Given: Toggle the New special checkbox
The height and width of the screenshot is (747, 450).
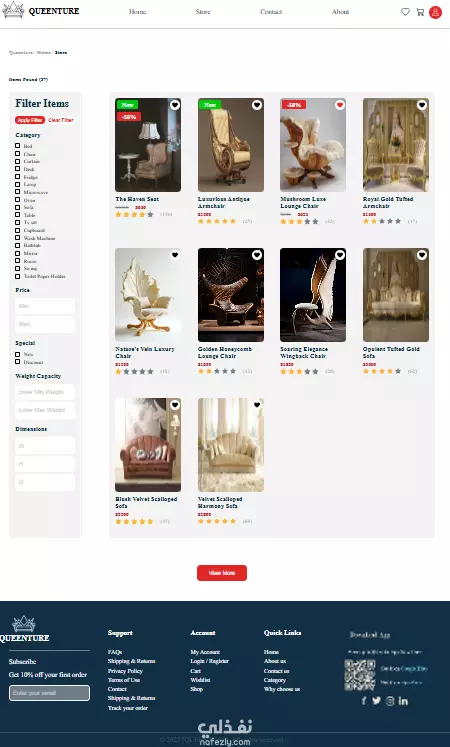Looking at the screenshot, I should coord(18,354).
